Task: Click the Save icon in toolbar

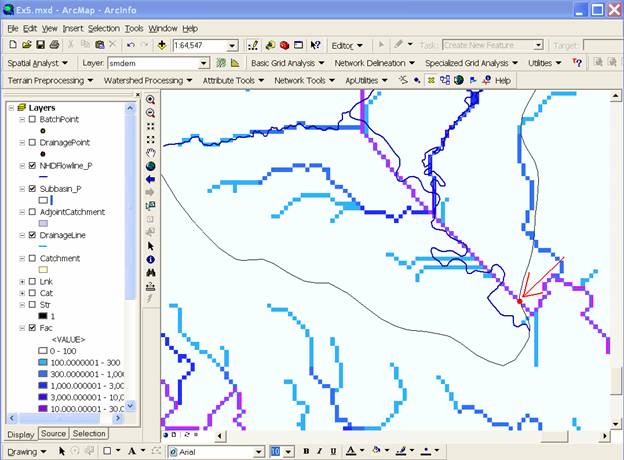Action: pyautogui.click(x=40, y=45)
